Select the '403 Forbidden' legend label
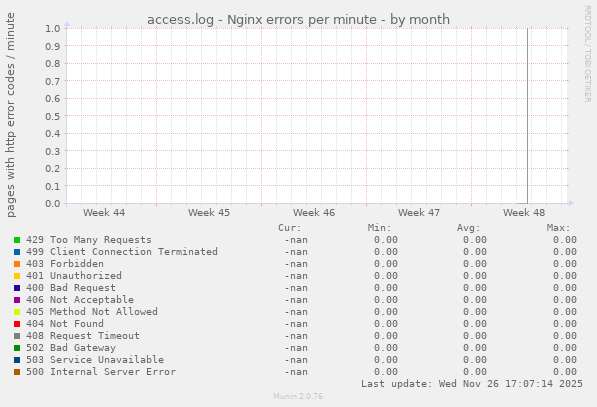597x407 pixels. pyautogui.click(x=65, y=264)
